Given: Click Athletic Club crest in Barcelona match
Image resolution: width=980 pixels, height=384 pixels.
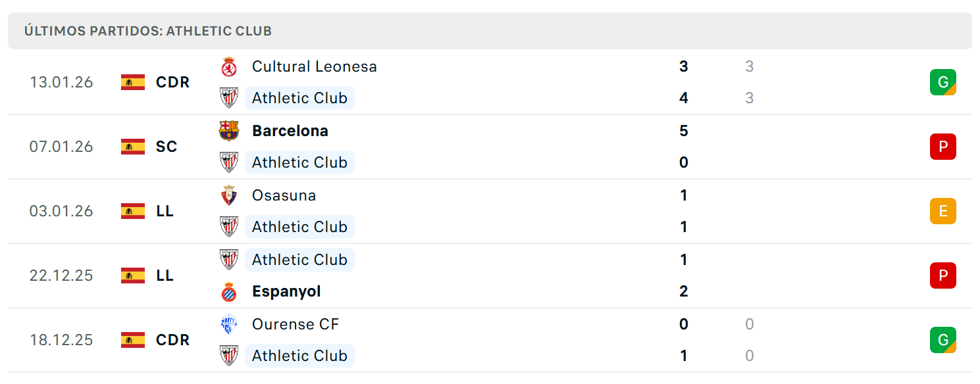Looking at the screenshot, I should (228, 162).
